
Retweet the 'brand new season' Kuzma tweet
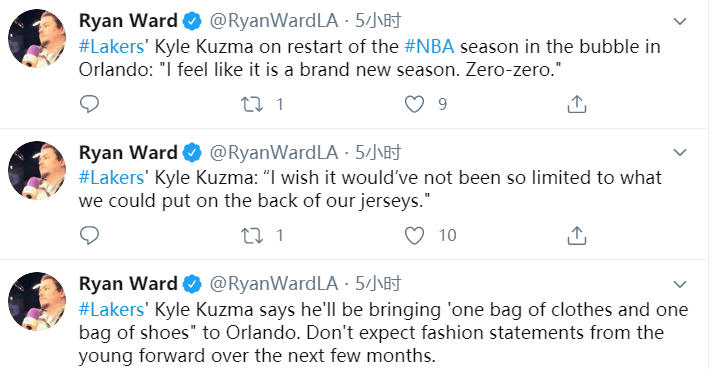(252, 104)
